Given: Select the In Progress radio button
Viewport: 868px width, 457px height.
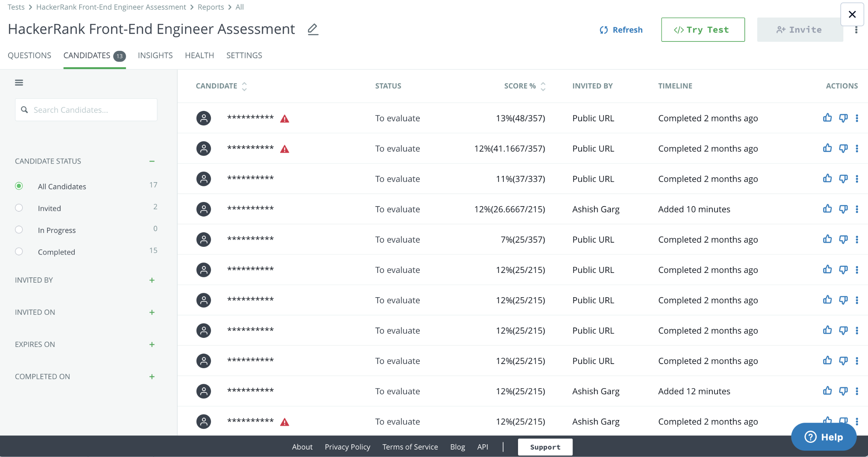Looking at the screenshot, I should coord(19,230).
